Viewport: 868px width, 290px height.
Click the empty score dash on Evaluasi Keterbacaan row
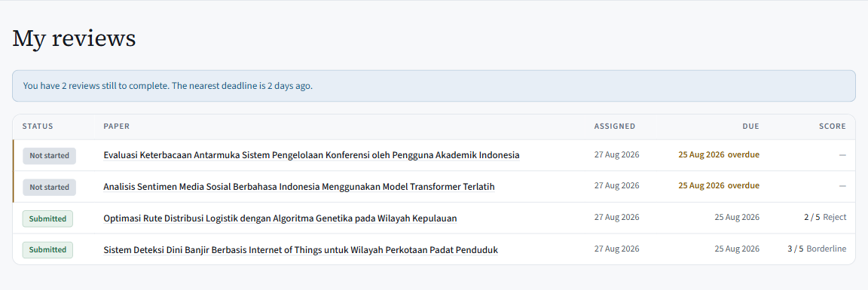coord(842,155)
